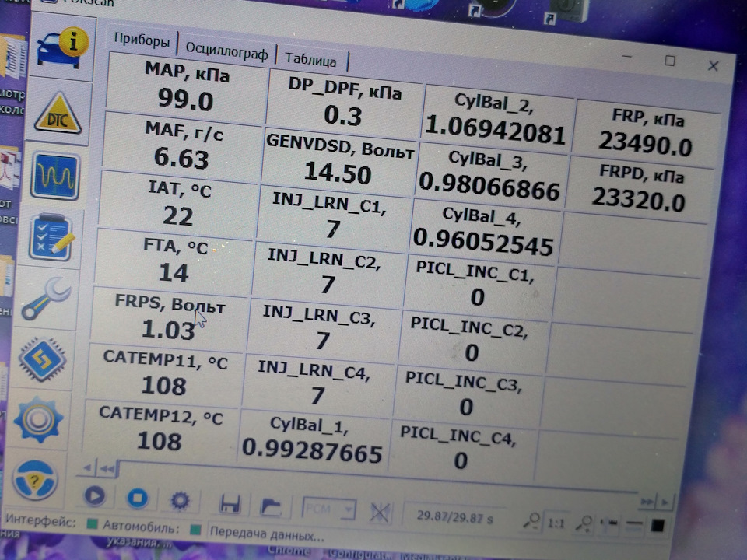The width and height of the screenshot is (747, 560).
Task: Open the tests checklist section
Action: (51, 237)
